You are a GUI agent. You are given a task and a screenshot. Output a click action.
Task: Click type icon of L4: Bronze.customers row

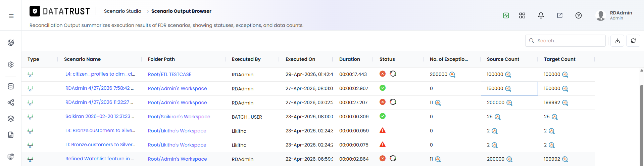pos(30,131)
